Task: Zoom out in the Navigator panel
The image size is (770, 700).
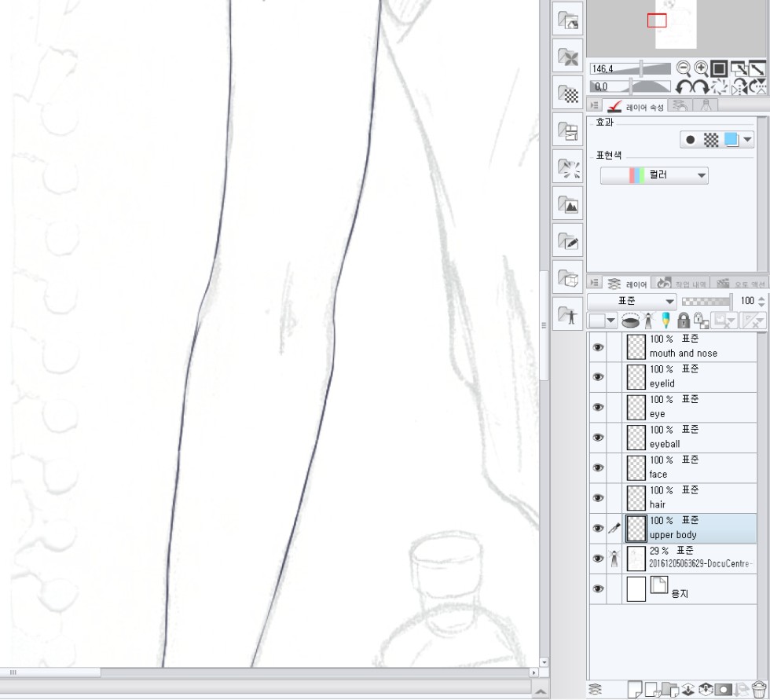Action: coord(683,68)
